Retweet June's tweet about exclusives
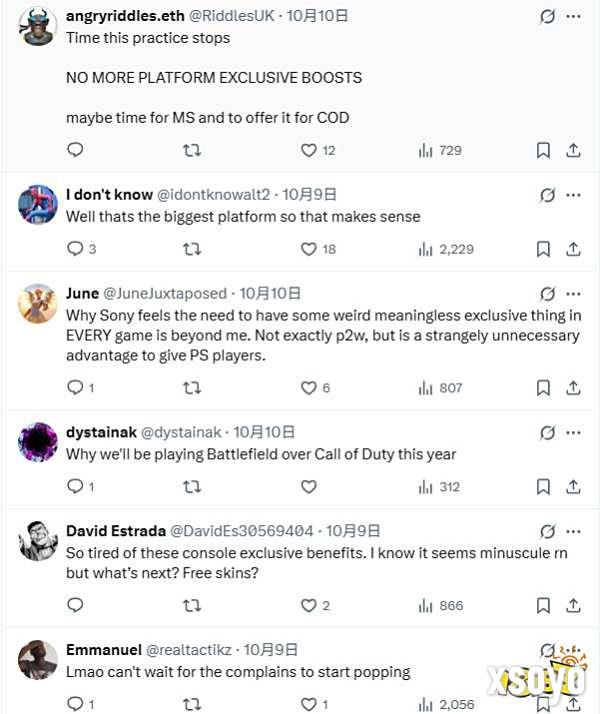600x714 pixels. coord(192,388)
